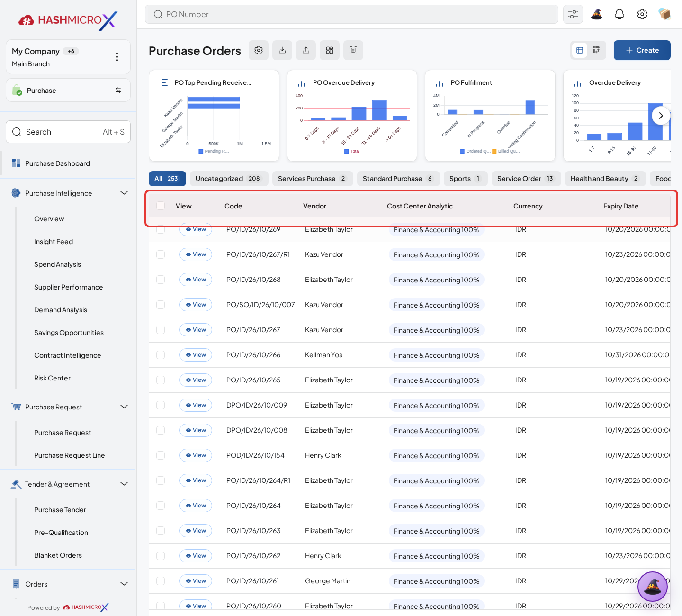Image resolution: width=682 pixels, height=616 pixels.
Task: Check the row for PO/ID/26/10/267/R1
Action: [x=161, y=254]
